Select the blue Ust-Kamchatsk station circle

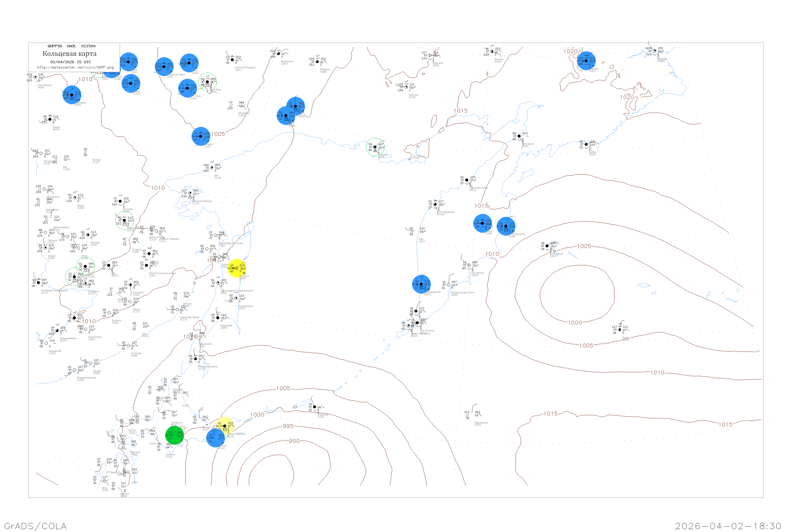click(x=506, y=226)
